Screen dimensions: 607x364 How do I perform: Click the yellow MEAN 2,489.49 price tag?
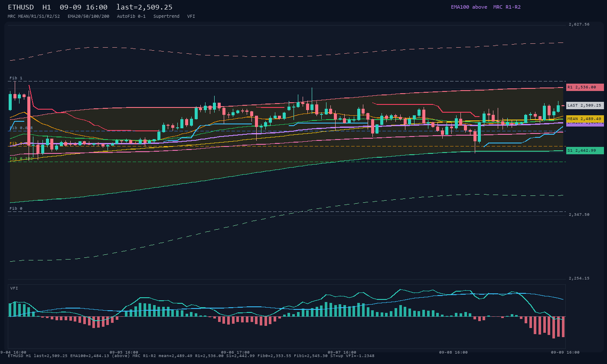(585, 119)
